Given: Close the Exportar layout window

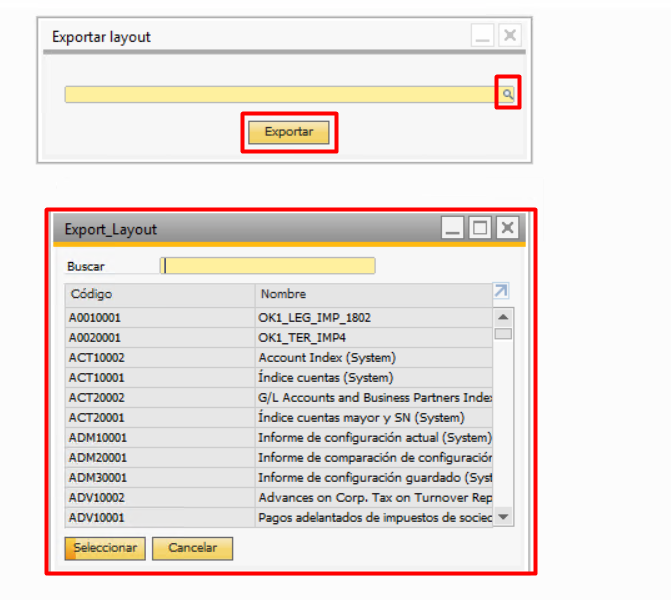Looking at the screenshot, I should 510,37.
